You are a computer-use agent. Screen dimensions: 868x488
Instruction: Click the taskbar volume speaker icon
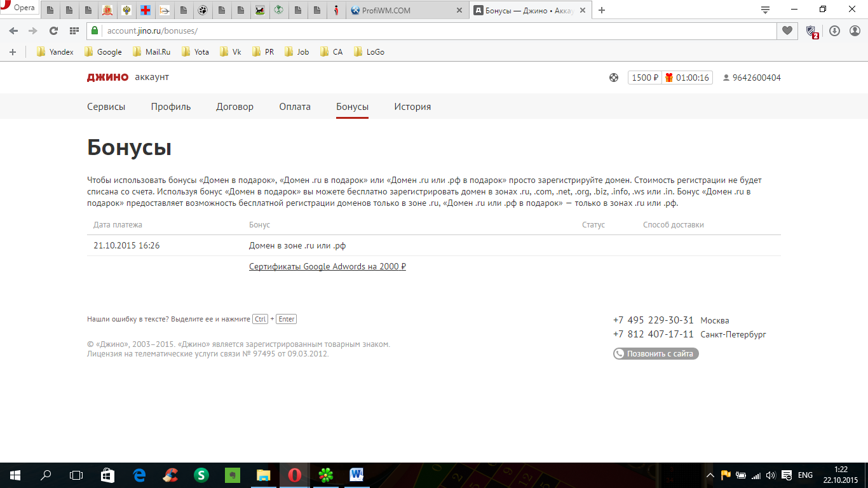771,475
